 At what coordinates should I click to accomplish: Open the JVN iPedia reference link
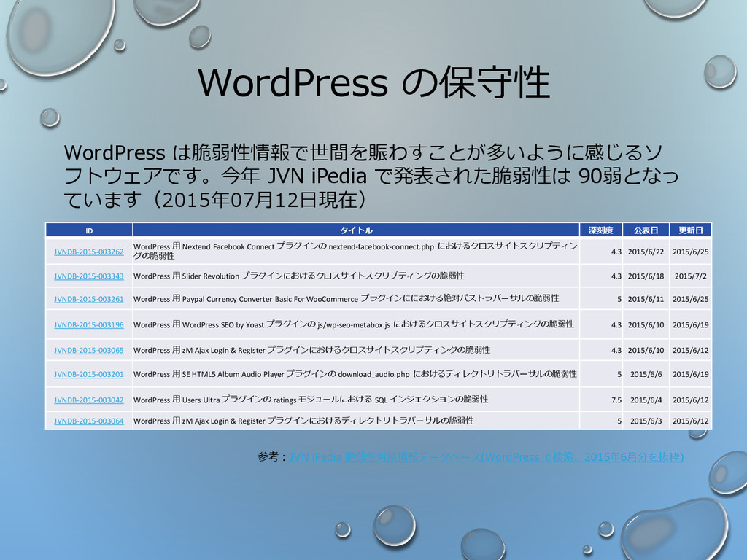click(x=487, y=457)
